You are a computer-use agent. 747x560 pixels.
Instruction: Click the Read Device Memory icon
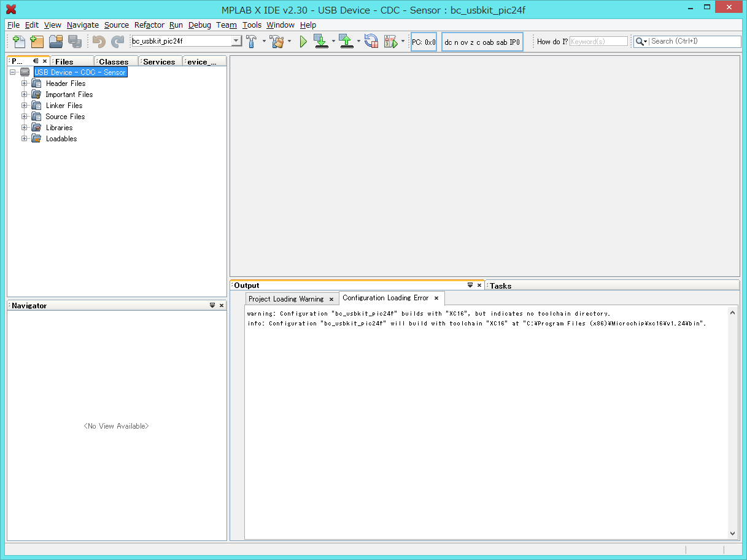[x=346, y=42]
